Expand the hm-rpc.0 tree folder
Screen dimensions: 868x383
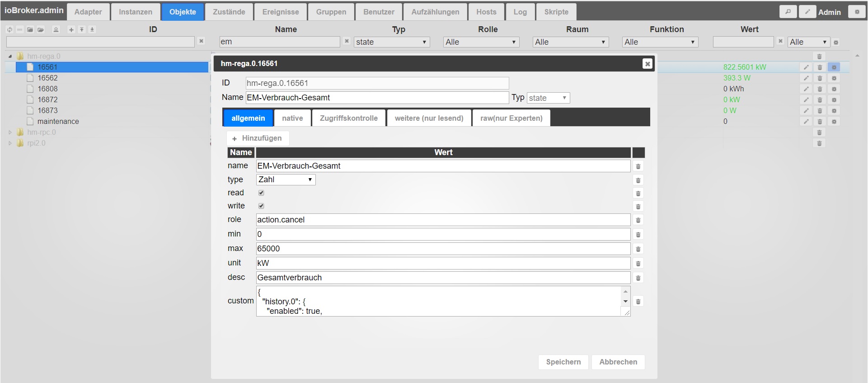point(10,132)
